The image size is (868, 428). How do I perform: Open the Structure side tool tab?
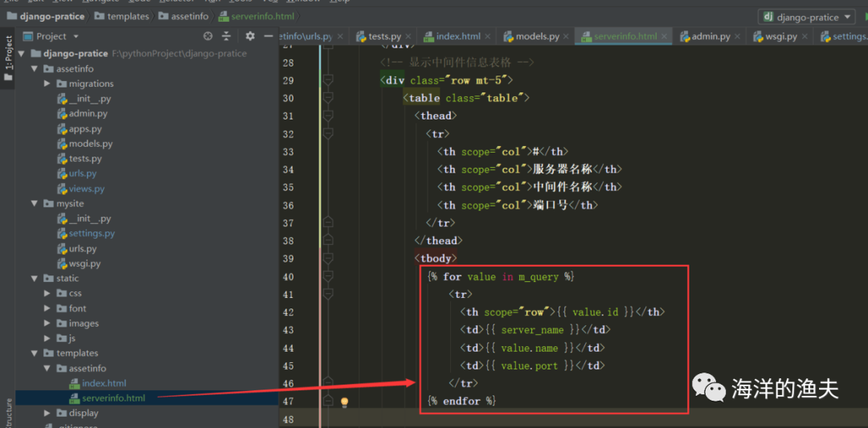tap(8, 412)
